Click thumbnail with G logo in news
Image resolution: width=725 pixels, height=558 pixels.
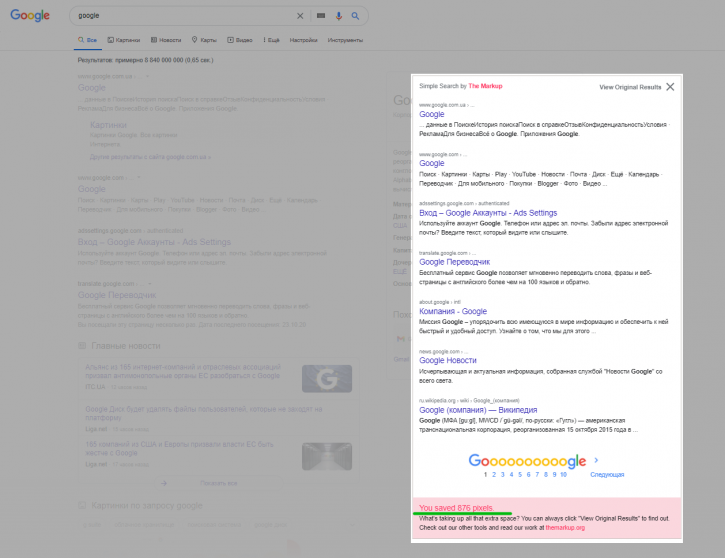[x=327, y=379]
